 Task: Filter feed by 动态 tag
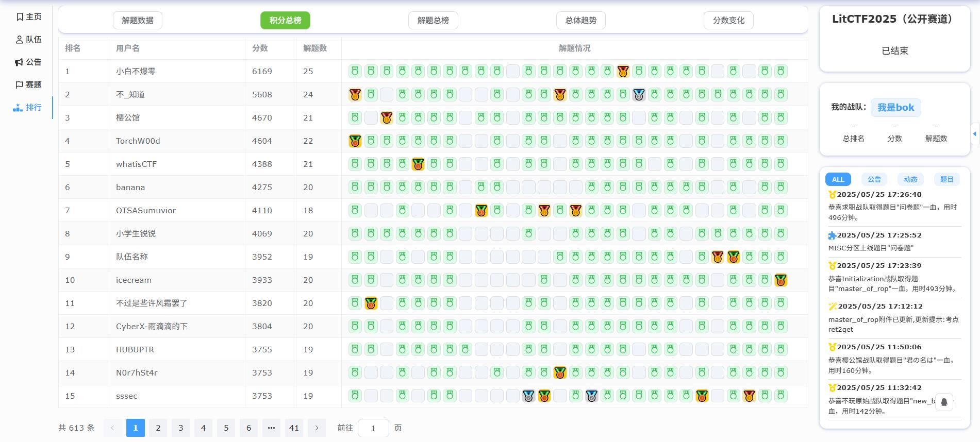coord(910,179)
